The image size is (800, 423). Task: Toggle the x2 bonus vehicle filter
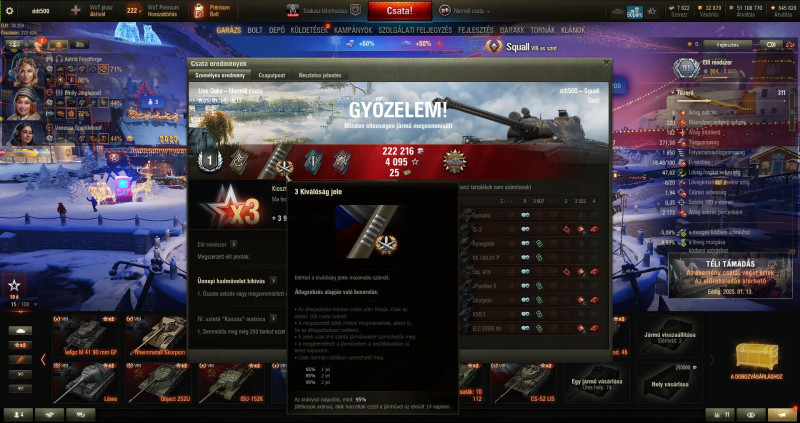tap(20, 345)
